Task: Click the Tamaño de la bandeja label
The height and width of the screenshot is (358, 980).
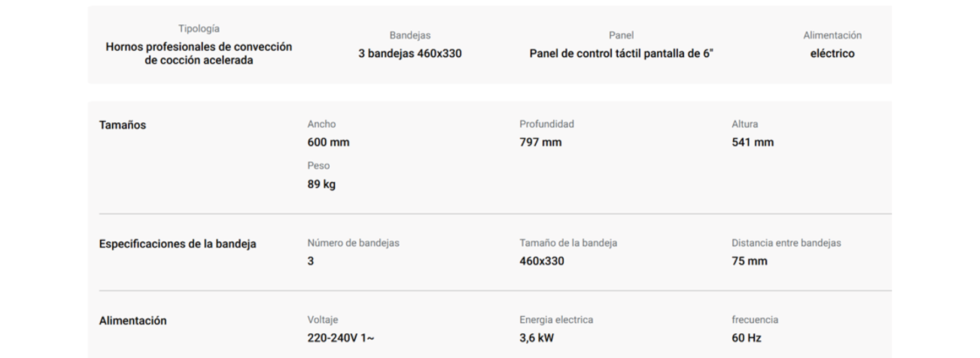Action: (x=568, y=243)
